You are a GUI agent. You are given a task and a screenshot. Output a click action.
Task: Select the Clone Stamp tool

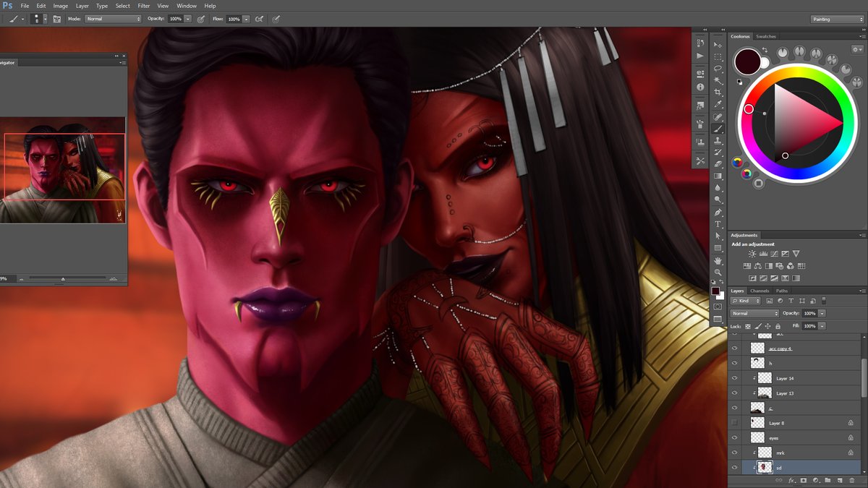[x=718, y=140]
